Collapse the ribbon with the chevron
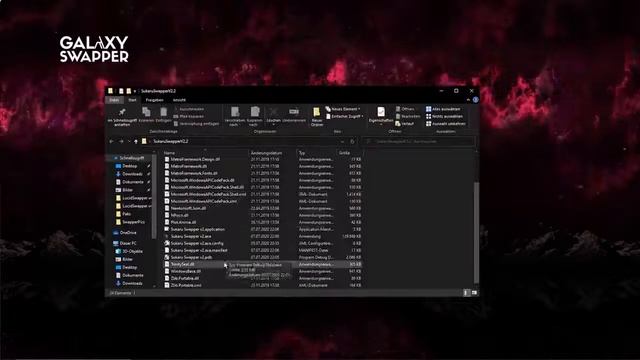Image resolution: width=640 pixels, height=360 pixels. 468,100
